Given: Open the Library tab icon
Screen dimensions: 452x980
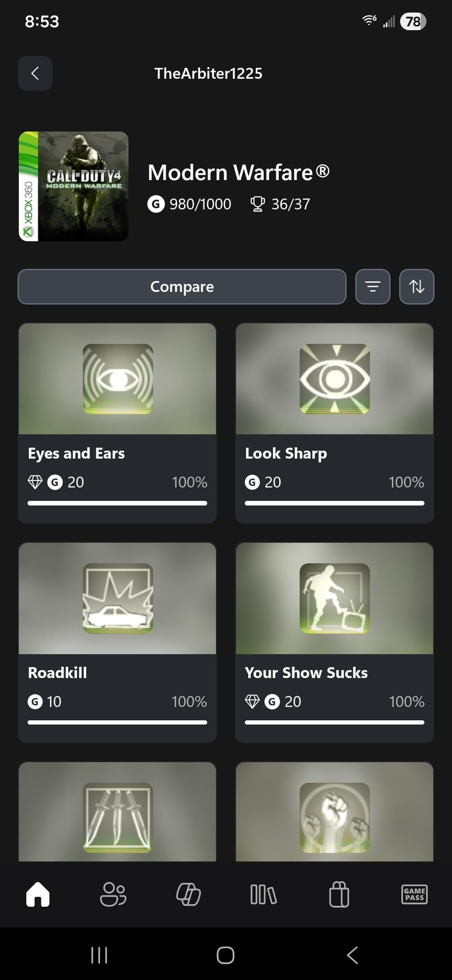Looking at the screenshot, I should point(264,894).
